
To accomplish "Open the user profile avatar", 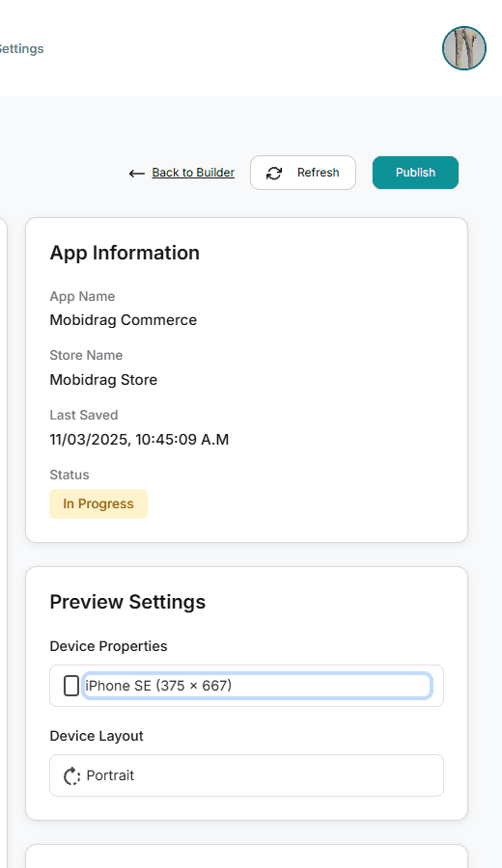I will point(463,48).
